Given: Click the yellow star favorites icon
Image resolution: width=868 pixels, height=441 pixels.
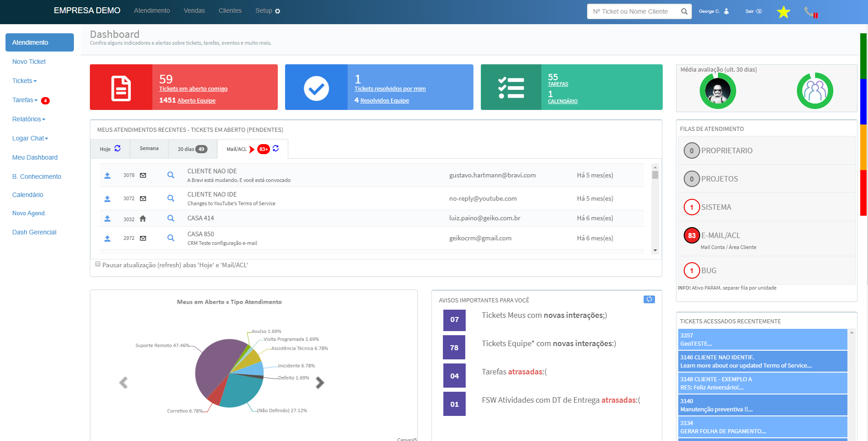Looking at the screenshot, I should 783,12.
